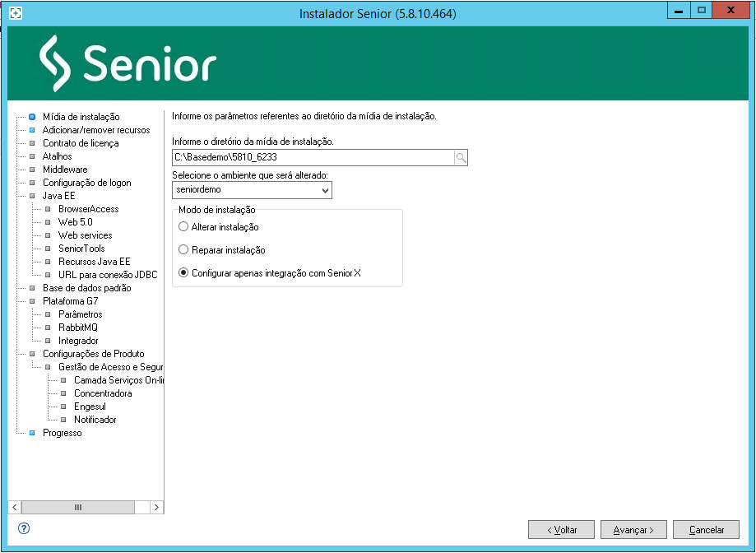This screenshot has width=756, height=553.
Task: Click the bullet icon beside Adicionar/remover recursos
Action: (32, 130)
